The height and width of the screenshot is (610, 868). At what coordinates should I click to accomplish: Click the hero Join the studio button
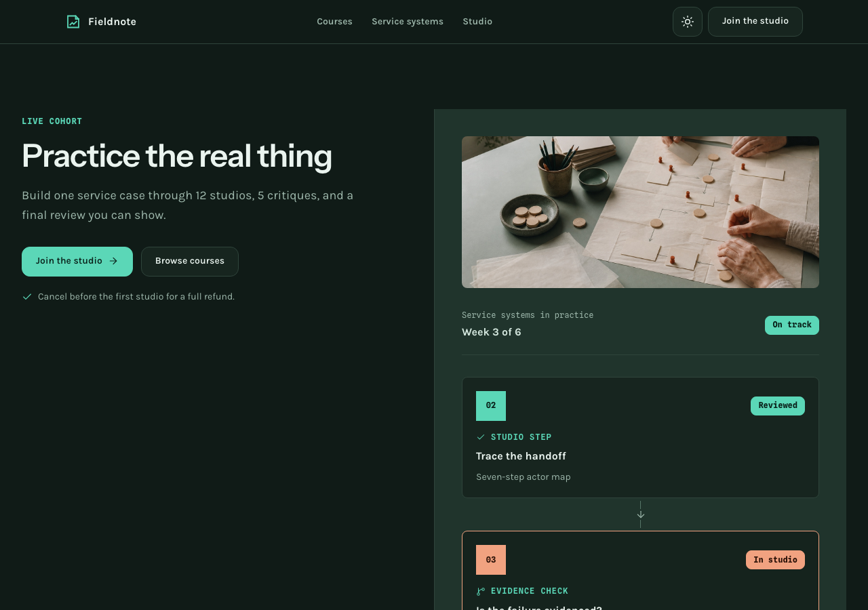coord(77,262)
